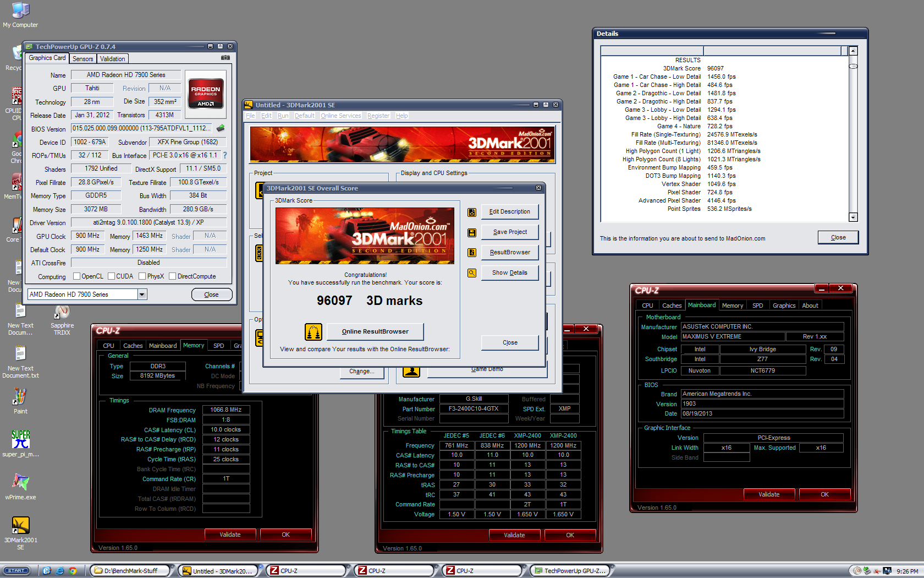
Task: Click Edit Description button
Action: click(510, 212)
